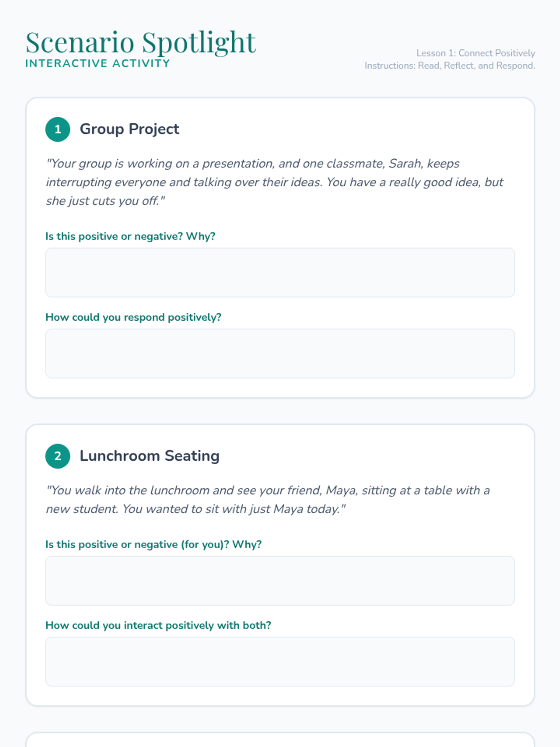Click the number 1 circle badge
This screenshot has width=560, height=747.
pyautogui.click(x=58, y=129)
